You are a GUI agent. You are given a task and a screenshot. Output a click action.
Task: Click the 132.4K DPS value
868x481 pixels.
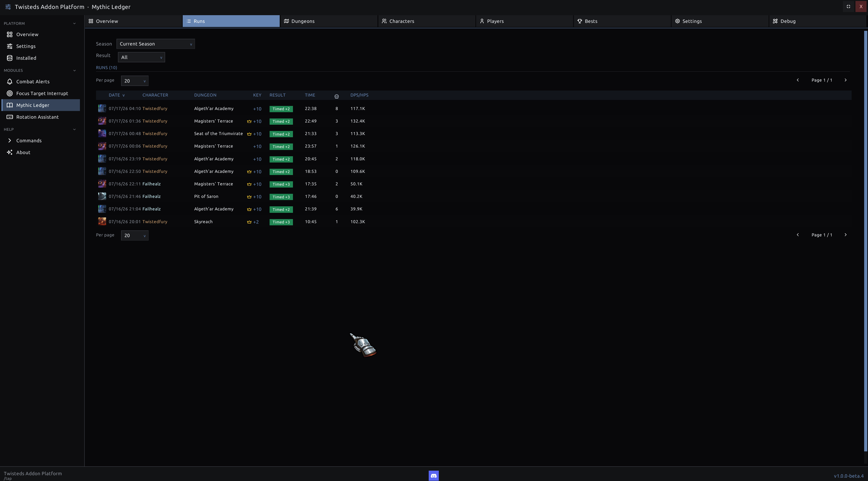click(357, 121)
